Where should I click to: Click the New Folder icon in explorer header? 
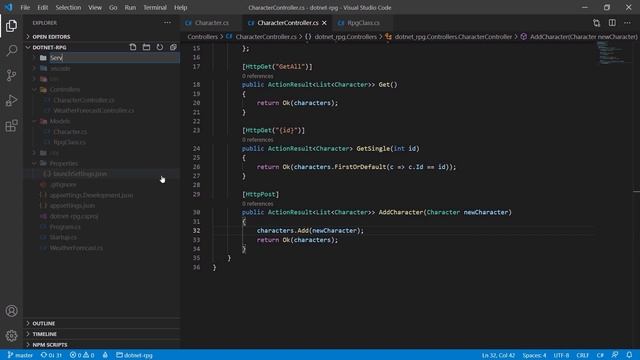pyautogui.click(x=146, y=47)
